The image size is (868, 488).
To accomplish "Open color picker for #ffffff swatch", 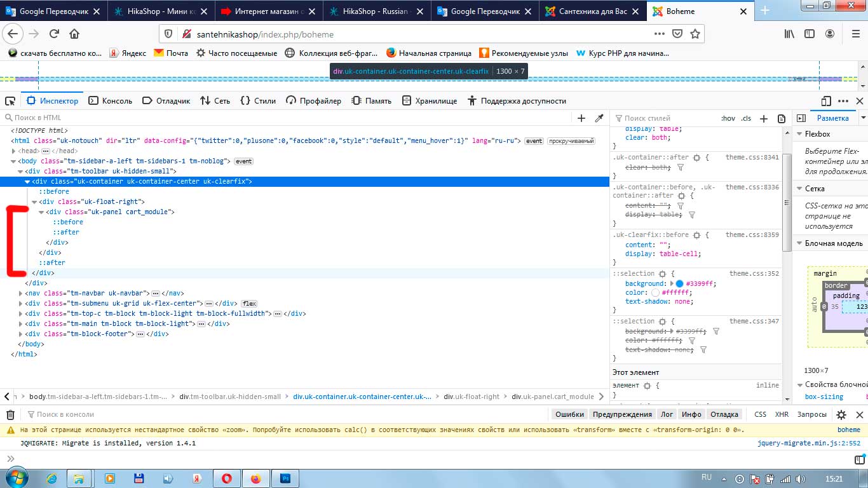I will 655,293.
